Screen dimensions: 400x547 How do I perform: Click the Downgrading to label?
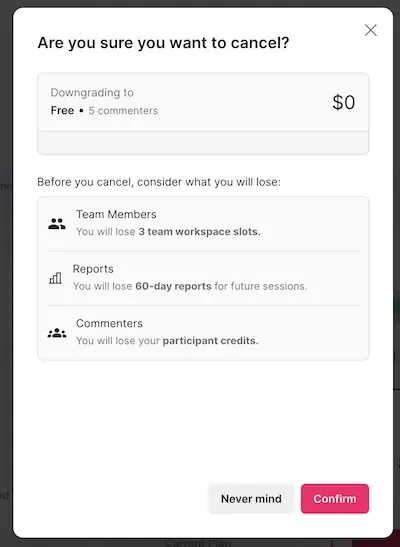92,93
